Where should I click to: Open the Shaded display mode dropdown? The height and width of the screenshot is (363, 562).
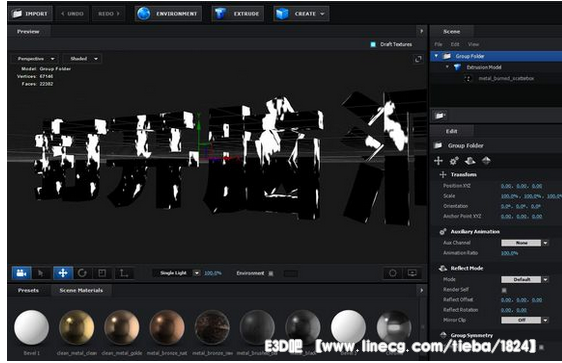tap(82, 59)
